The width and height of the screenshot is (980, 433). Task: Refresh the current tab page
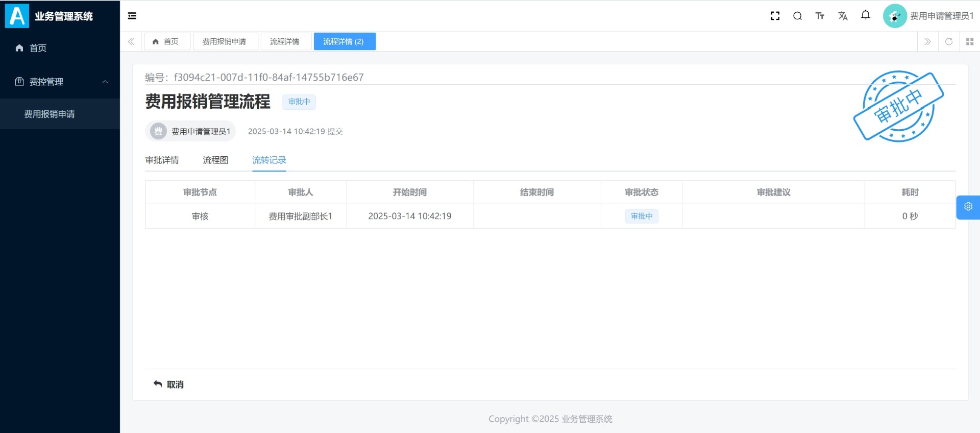tap(948, 42)
